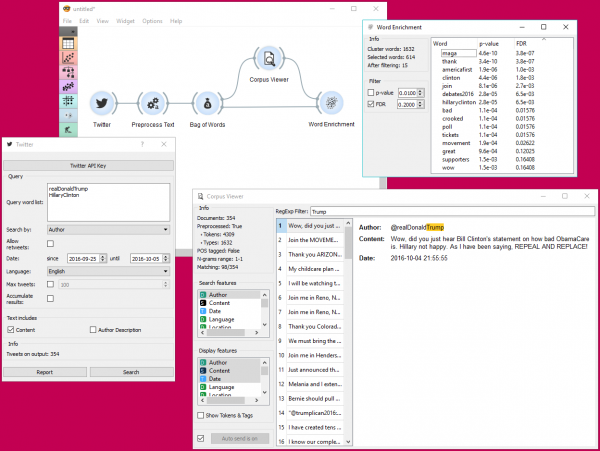The width and height of the screenshot is (600, 451).
Task: Click the Twitter widget node on canvas
Action: (101, 103)
